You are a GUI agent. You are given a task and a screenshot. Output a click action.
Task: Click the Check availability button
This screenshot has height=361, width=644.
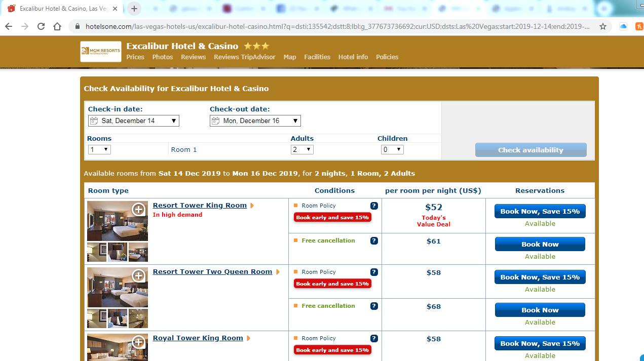[x=531, y=150]
